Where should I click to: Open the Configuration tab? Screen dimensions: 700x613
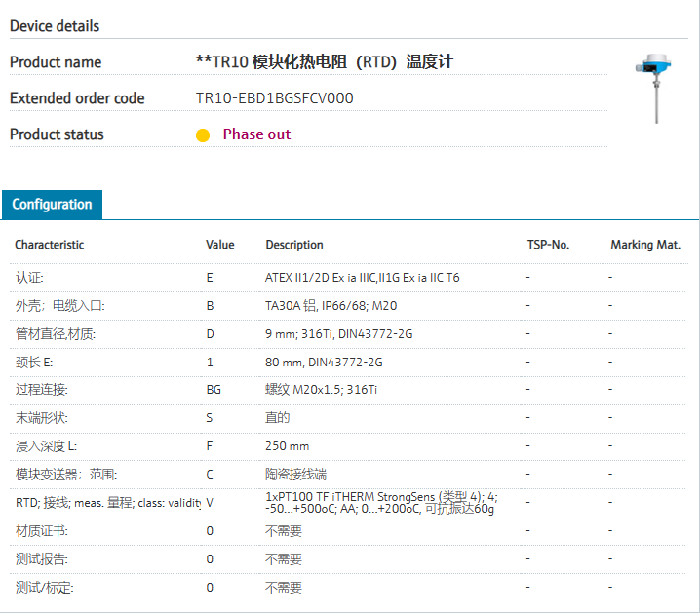click(52, 205)
